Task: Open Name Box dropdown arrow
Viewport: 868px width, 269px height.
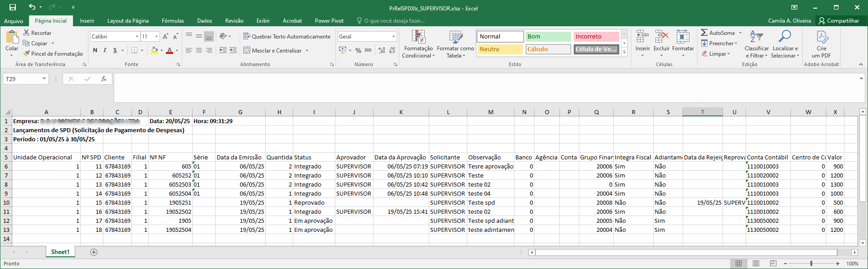Action: pyautogui.click(x=44, y=79)
